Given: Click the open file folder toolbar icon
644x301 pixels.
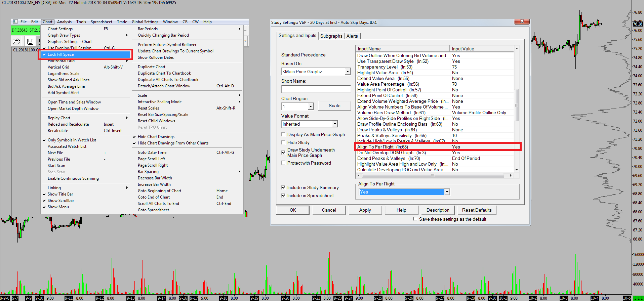Looking at the screenshot, I should pyautogui.click(x=16, y=42).
